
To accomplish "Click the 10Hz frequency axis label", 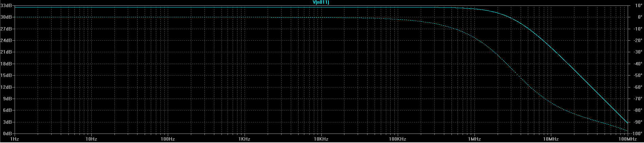I will 91,139.
